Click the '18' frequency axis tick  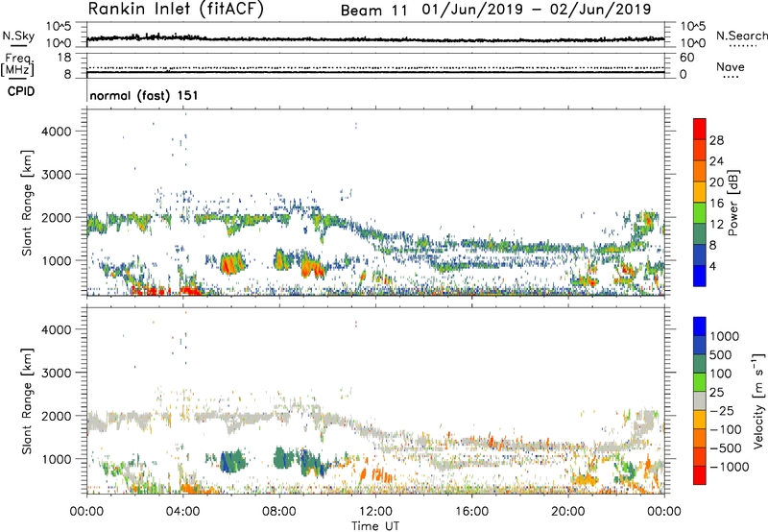(64, 58)
